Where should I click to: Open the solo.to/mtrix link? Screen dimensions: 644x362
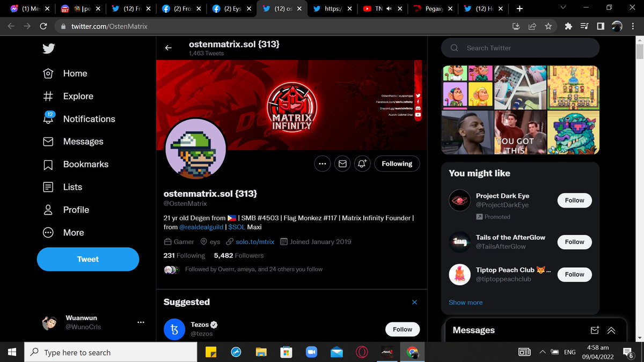[x=255, y=242]
